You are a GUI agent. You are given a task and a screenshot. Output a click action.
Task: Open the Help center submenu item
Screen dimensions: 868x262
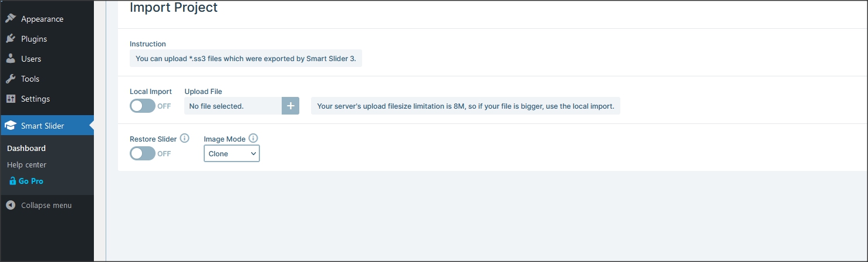tap(26, 165)
